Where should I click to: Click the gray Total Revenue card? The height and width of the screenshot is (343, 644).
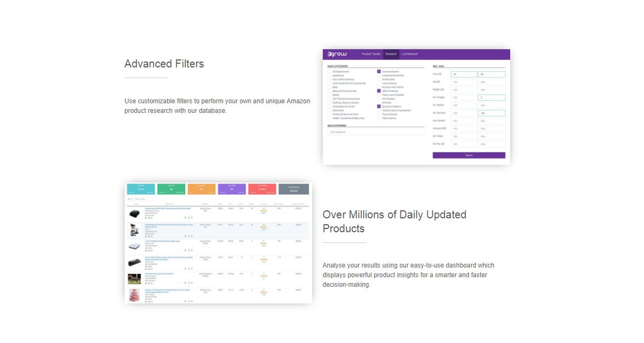tap(293, 189)
